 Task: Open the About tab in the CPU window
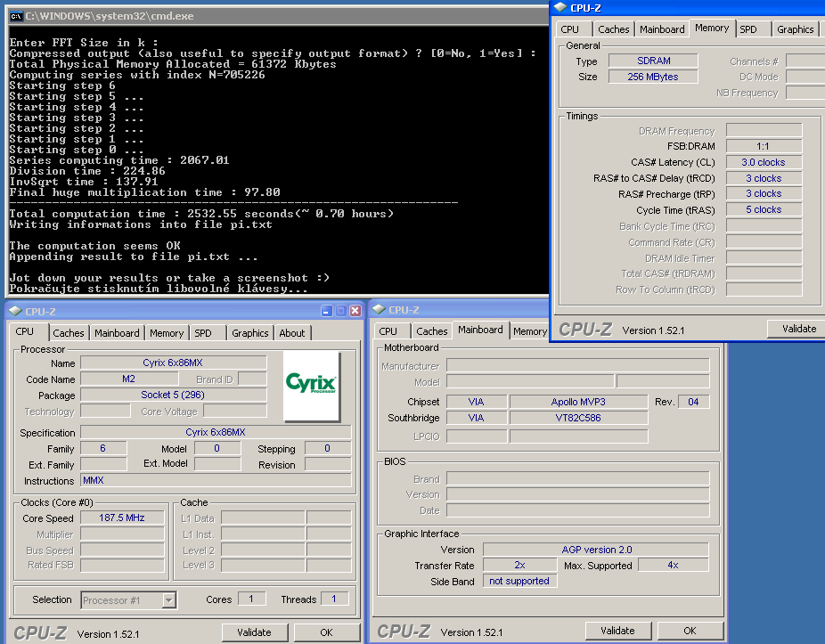click(291, 333)
